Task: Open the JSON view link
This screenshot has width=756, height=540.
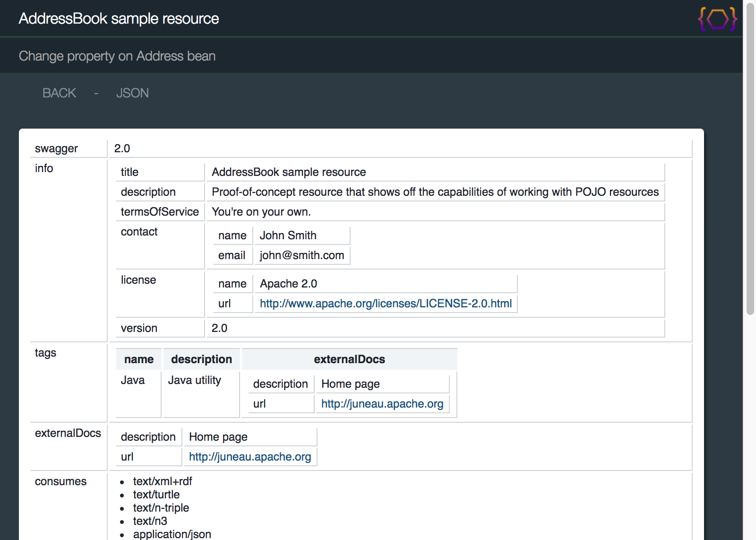Action: point(132,93)
